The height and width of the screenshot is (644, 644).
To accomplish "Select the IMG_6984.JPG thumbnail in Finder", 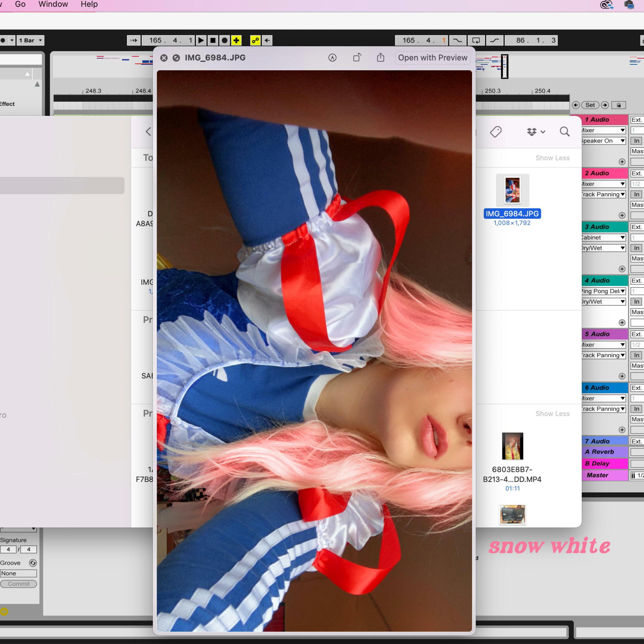I will tap(513, 190).
